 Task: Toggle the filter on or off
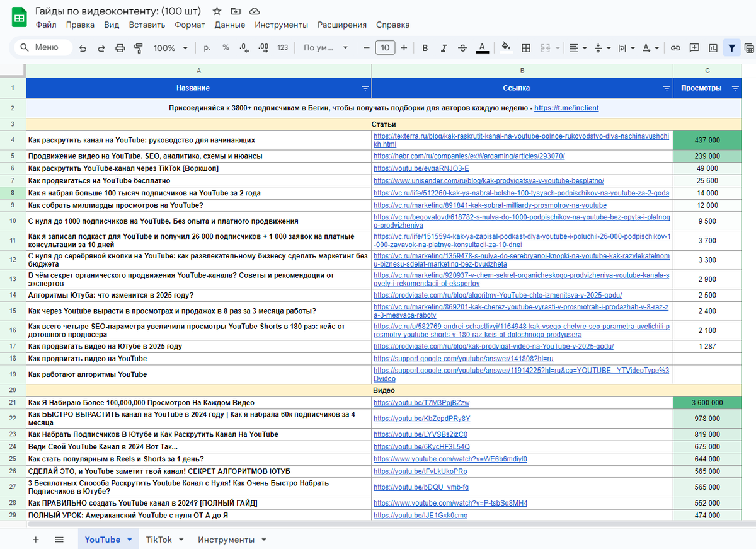point(731,48)
